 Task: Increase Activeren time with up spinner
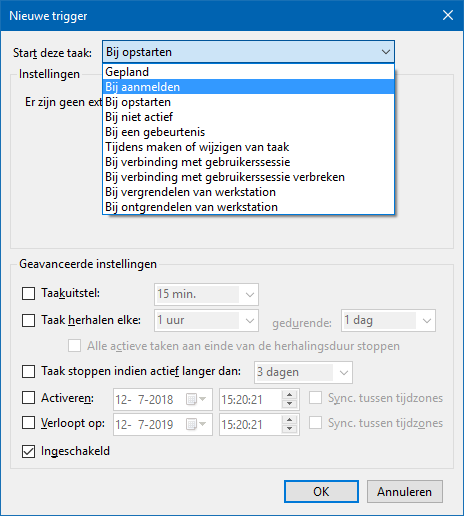pos(289,395)
